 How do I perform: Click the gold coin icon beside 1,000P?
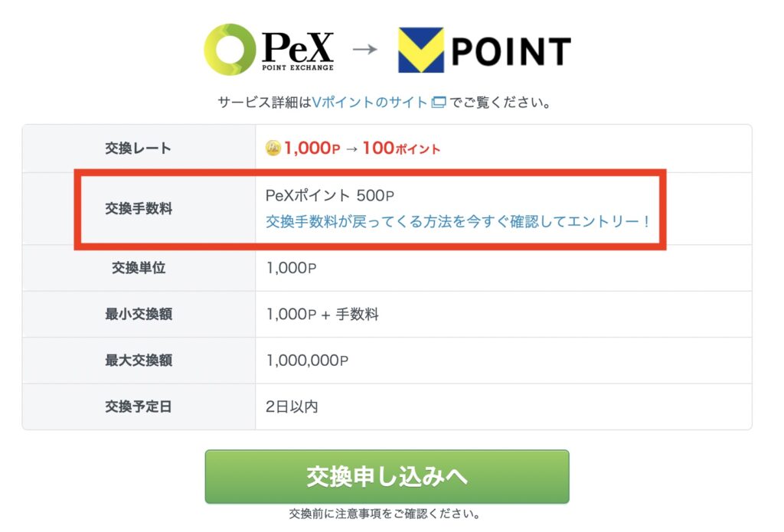click(x=273, y=149)
